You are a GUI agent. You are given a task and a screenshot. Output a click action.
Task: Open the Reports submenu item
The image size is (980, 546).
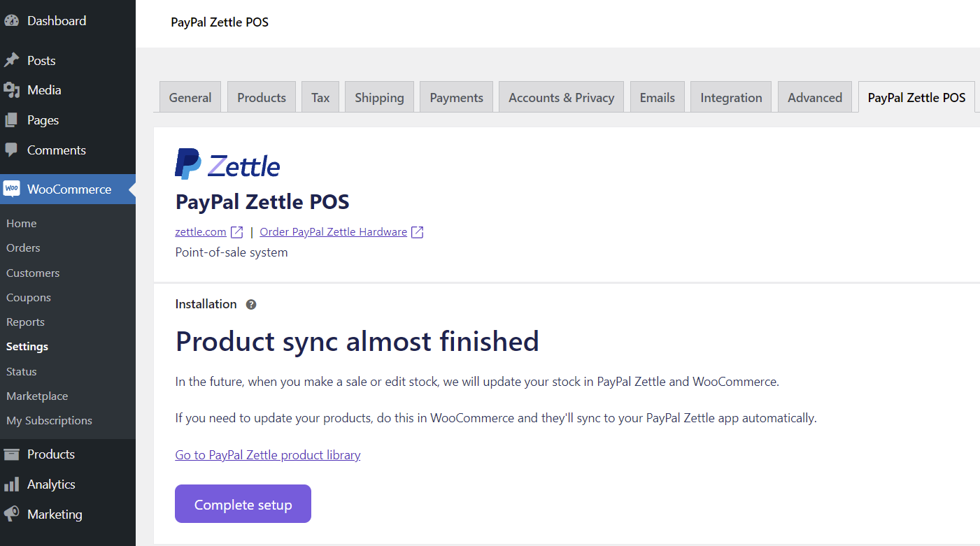tap(25, 322)
